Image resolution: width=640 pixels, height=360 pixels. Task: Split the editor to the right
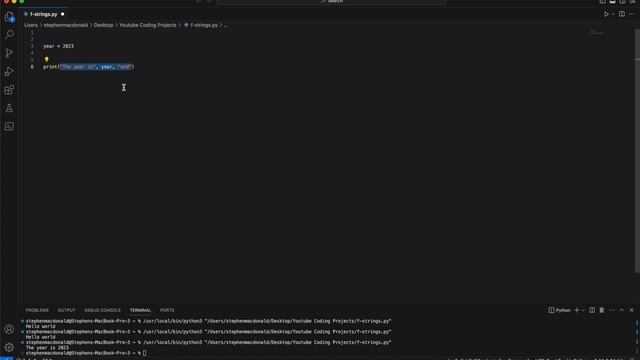pos(622,14)
